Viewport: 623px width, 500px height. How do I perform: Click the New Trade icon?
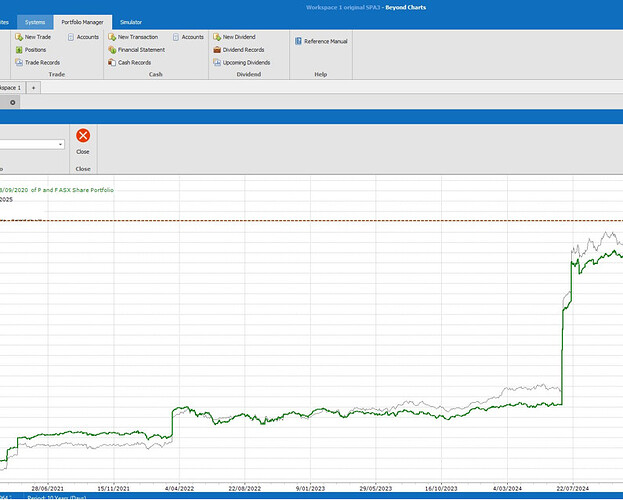coord(19,37)
